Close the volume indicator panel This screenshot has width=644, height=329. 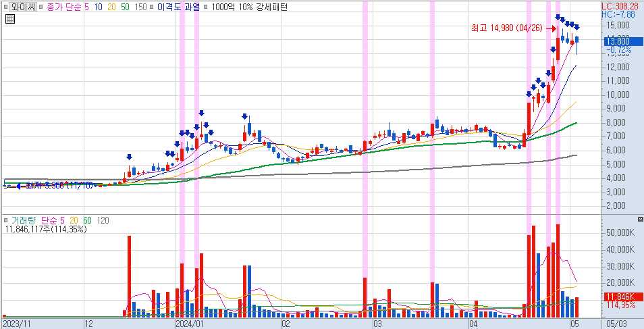(x=641, y=220)
